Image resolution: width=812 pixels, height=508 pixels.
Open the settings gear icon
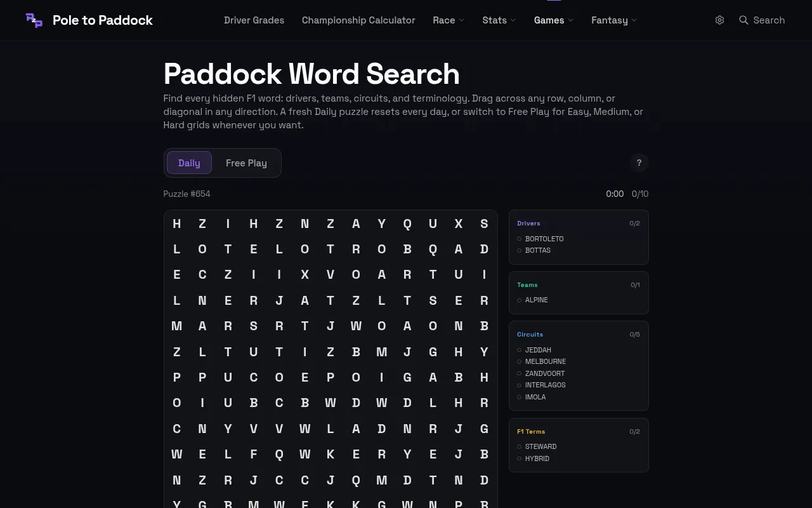tap(719, 20)
